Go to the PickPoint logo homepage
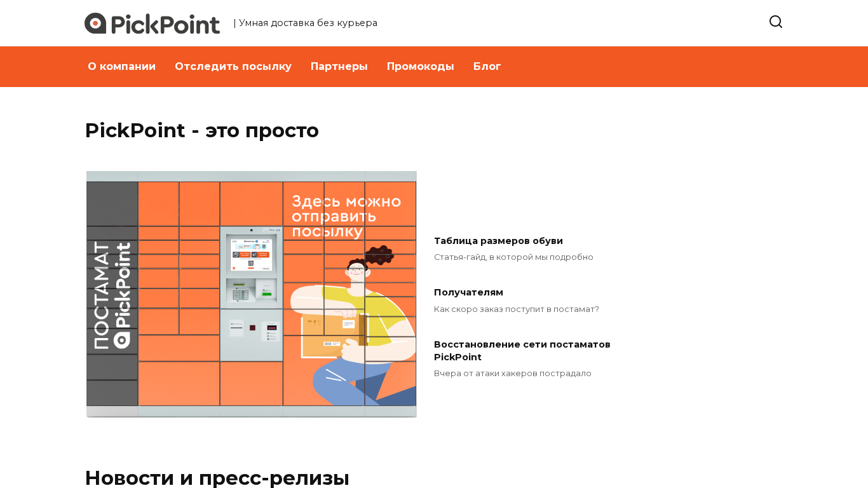868x488 pixels. (153, 24)
